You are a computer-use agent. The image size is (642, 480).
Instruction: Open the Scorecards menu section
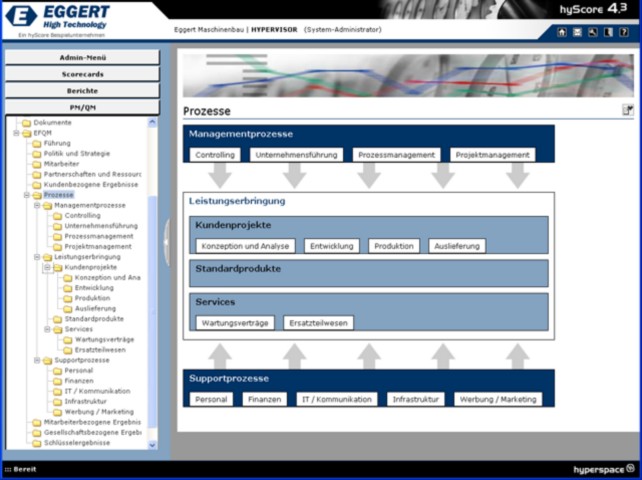click(x=82, y=74)
